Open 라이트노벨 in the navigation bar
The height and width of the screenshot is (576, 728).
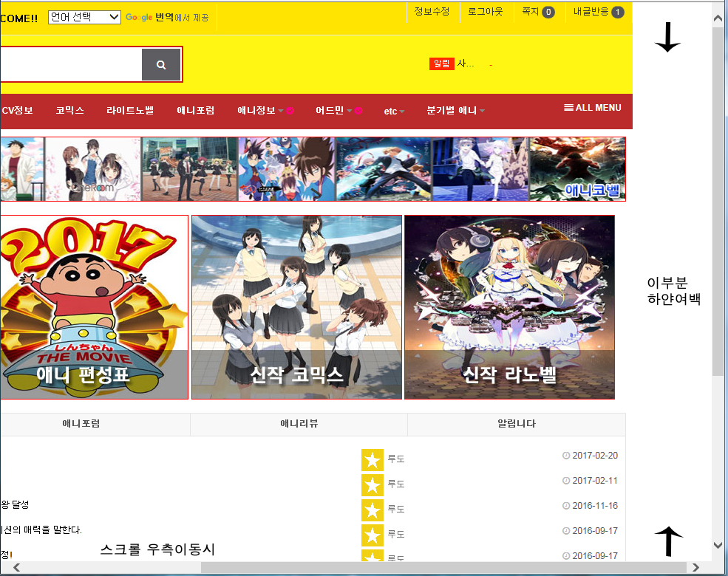130,110
